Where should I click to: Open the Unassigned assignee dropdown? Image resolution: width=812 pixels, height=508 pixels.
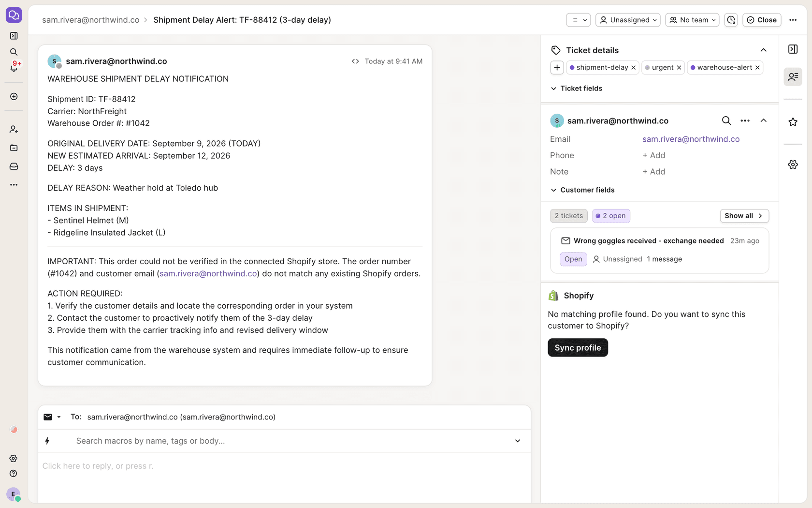click(628, 20)
